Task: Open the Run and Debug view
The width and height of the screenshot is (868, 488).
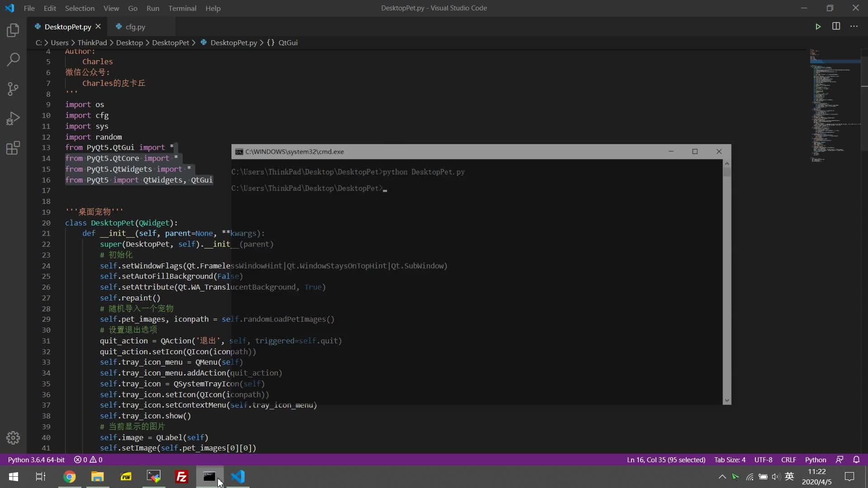Action: click(13, 118)
